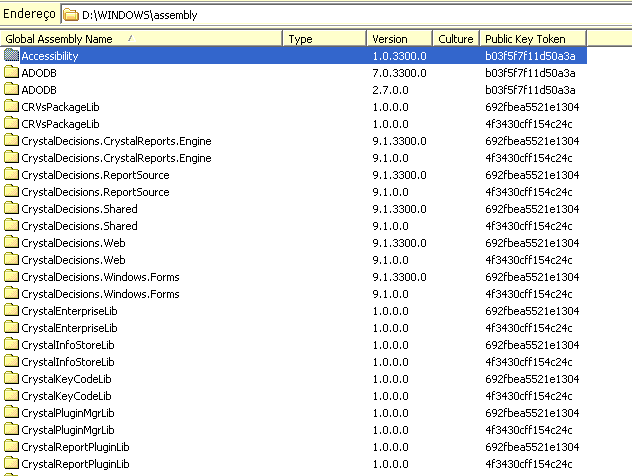632x476 pixels.
Task: Select CRVsPackageLib name with token 4f3430cff154c24c
Action: 60,124
